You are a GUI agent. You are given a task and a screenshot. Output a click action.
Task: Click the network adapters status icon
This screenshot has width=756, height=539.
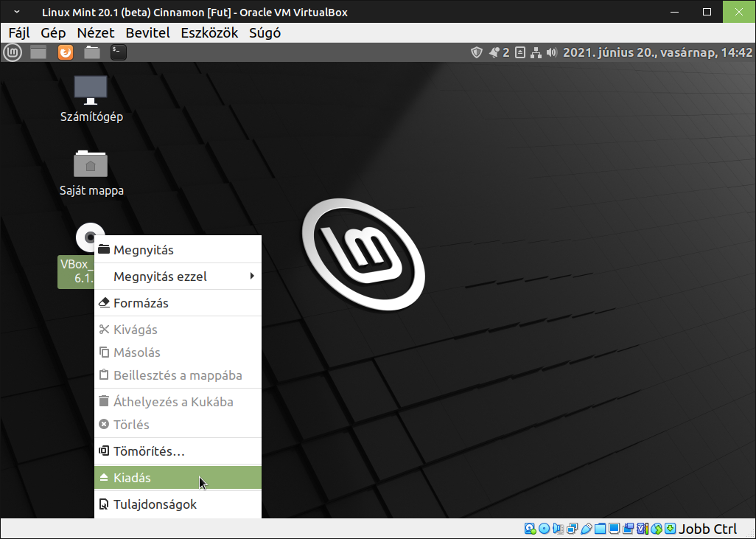coord(573,529)
